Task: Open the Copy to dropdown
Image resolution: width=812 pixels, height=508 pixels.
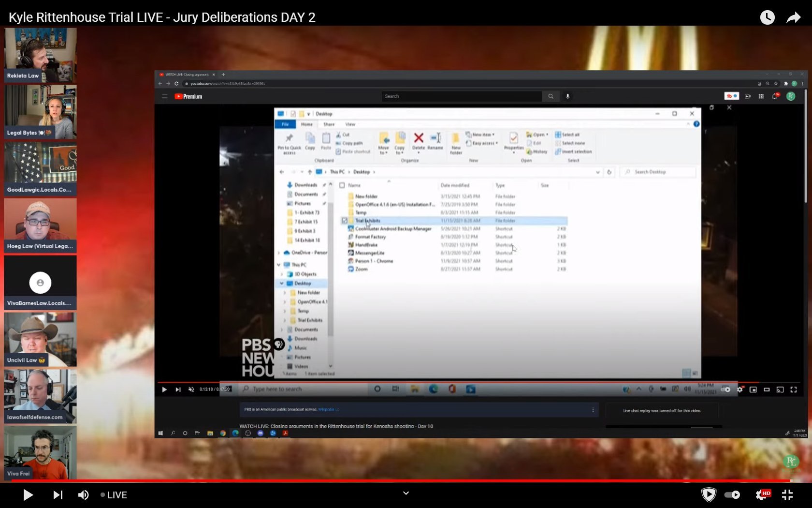Action: [x=400, y=144]
